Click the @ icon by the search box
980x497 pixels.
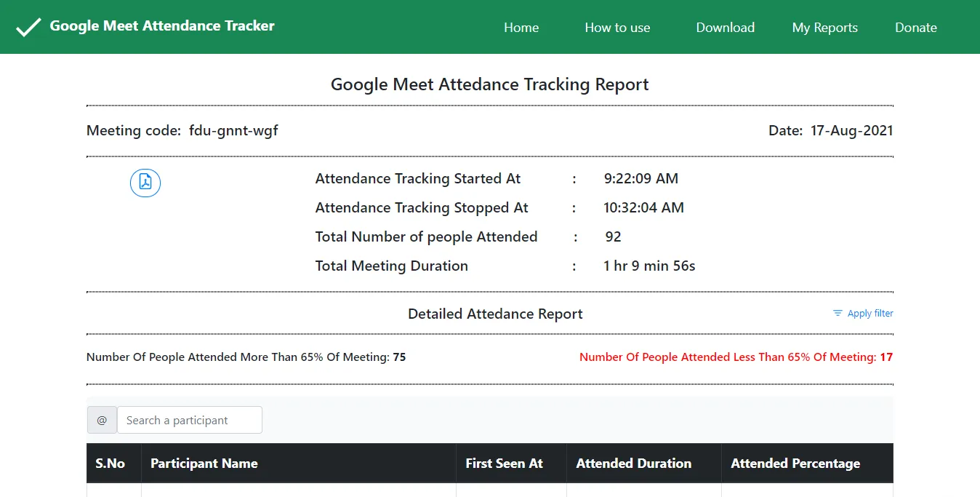click(x=101, y=420)
